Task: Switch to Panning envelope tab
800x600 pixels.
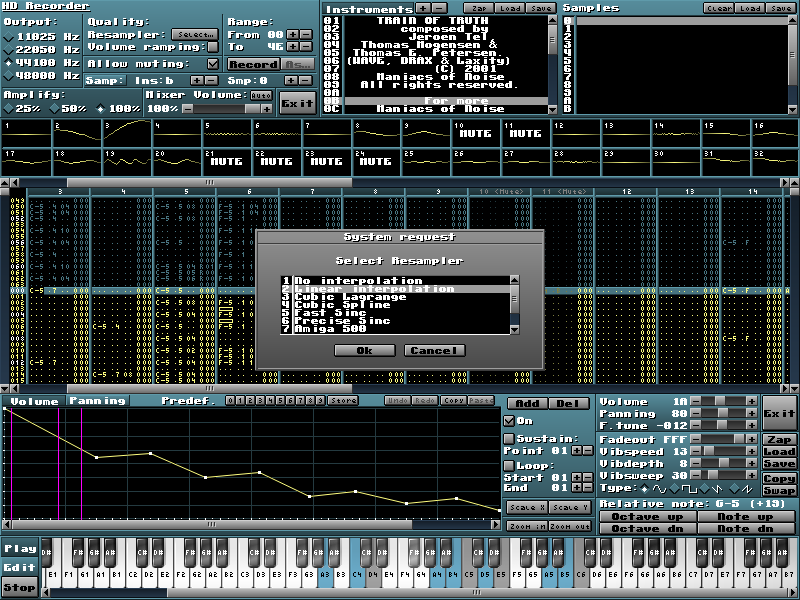Action: (x=97, y=401)
